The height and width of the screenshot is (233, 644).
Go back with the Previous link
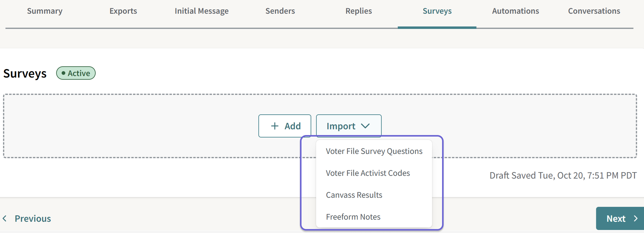(27, 218)
